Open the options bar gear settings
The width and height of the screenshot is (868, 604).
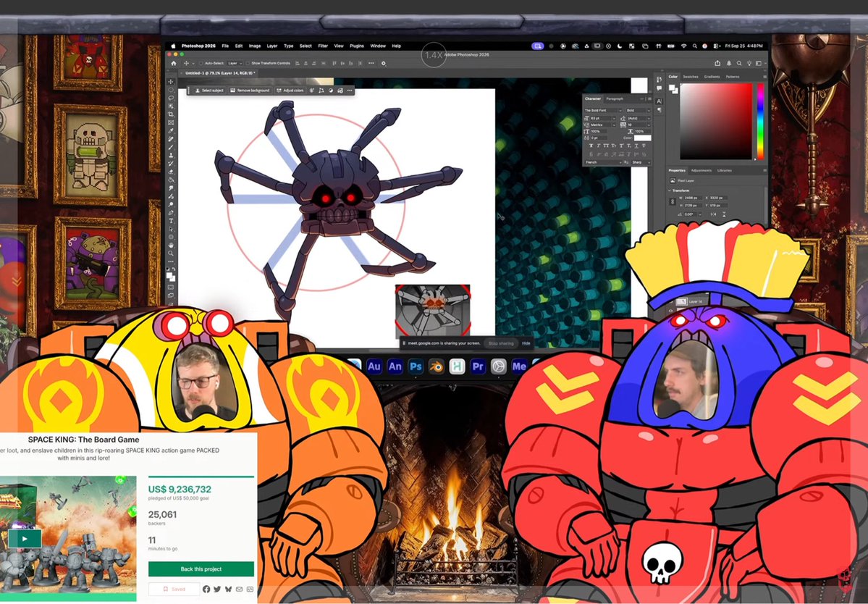tap(384, 63)
